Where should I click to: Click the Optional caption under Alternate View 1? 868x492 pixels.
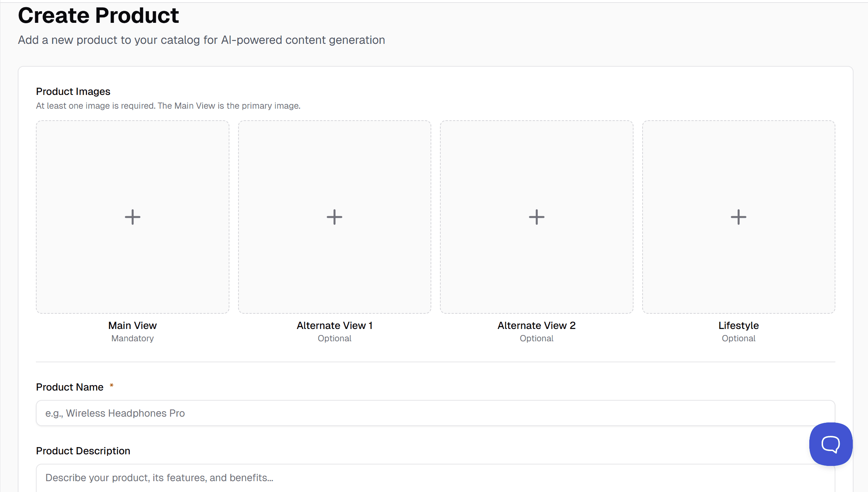tap(335, 338)
